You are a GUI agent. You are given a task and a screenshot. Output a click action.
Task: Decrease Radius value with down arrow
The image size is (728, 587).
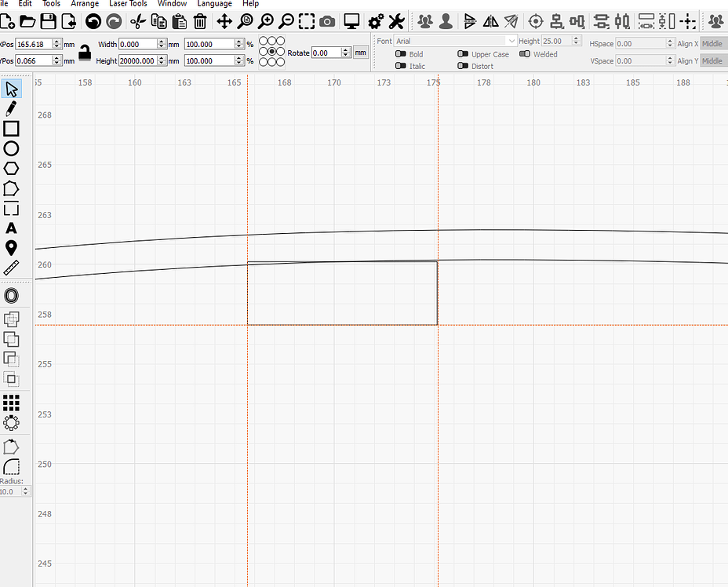[26, 494]
